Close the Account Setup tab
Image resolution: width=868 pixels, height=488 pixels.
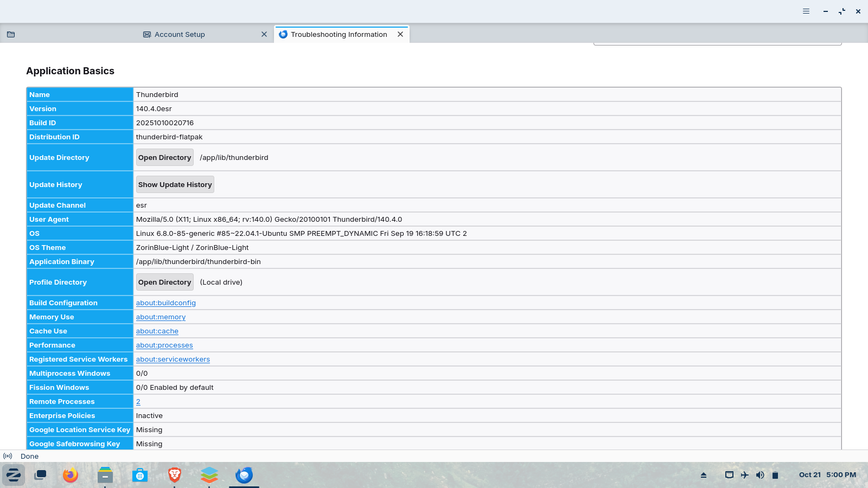click(264, 34)
